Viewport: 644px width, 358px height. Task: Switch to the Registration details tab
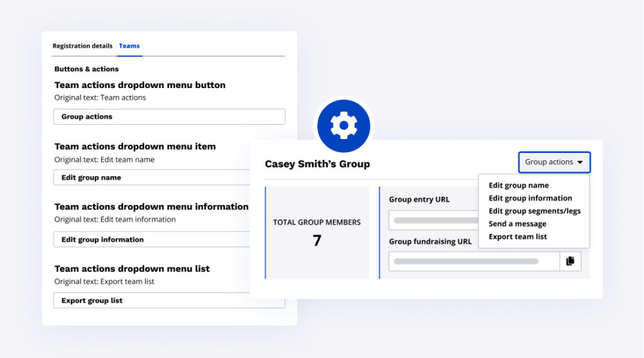coord(82,46)
